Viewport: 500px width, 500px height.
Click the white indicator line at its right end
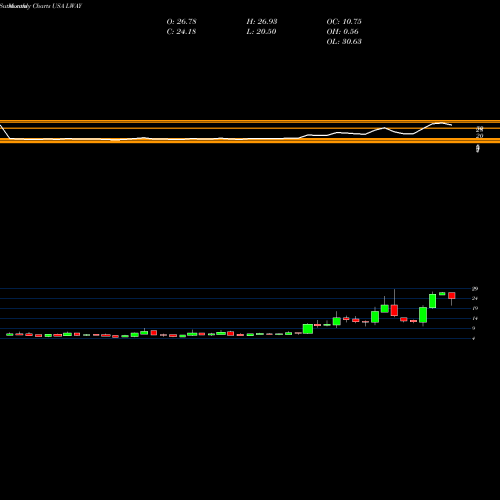coord(451,125)
